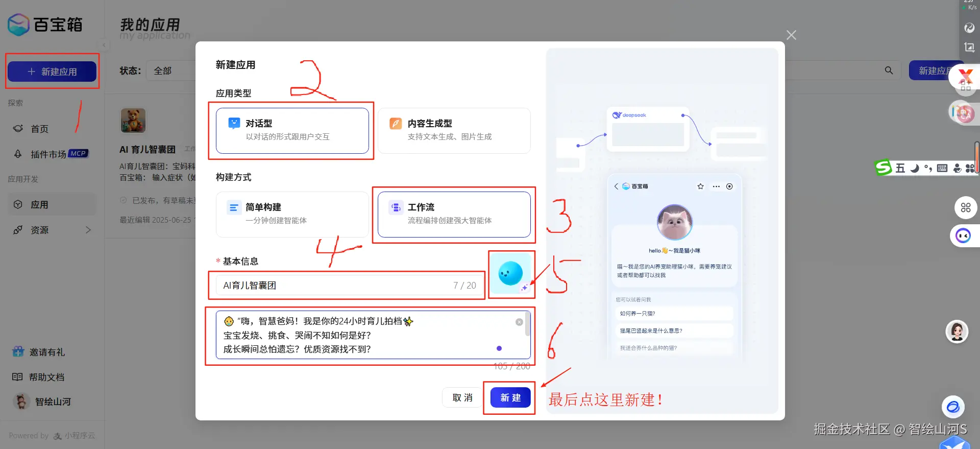
Task: Click the 新建应用 button in the left sidebar
Action: [52, 72]
